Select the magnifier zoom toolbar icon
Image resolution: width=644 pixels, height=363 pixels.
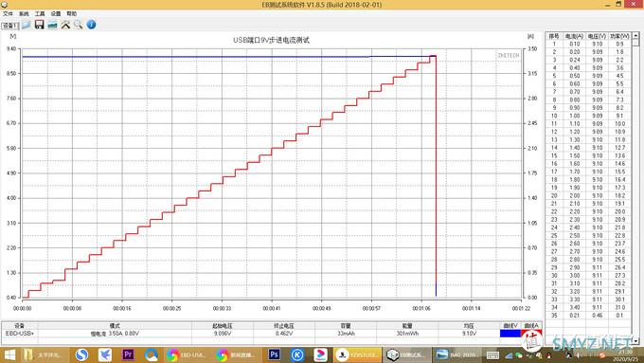point(78,25)
